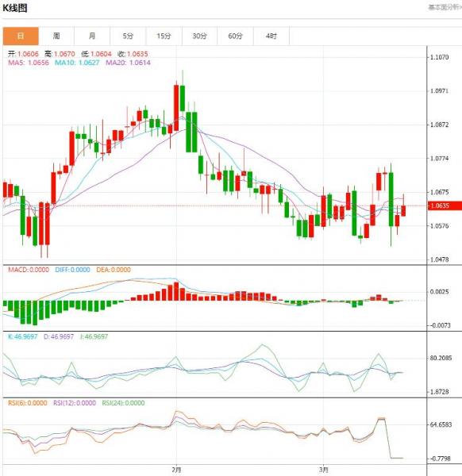Switch to the 4时 timeframe tab
Viewport: 462px width, 476px height.
[x=271, y=36]
